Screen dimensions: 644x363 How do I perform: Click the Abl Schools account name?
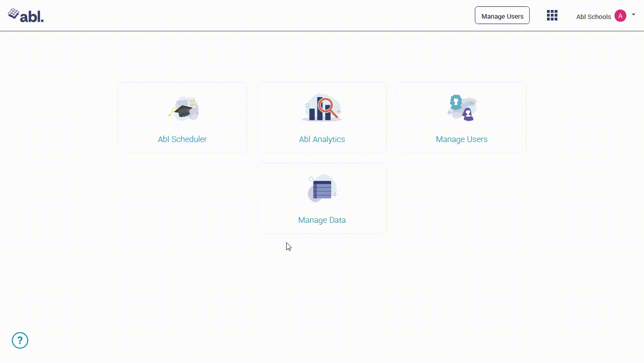(x=593, y=17)
